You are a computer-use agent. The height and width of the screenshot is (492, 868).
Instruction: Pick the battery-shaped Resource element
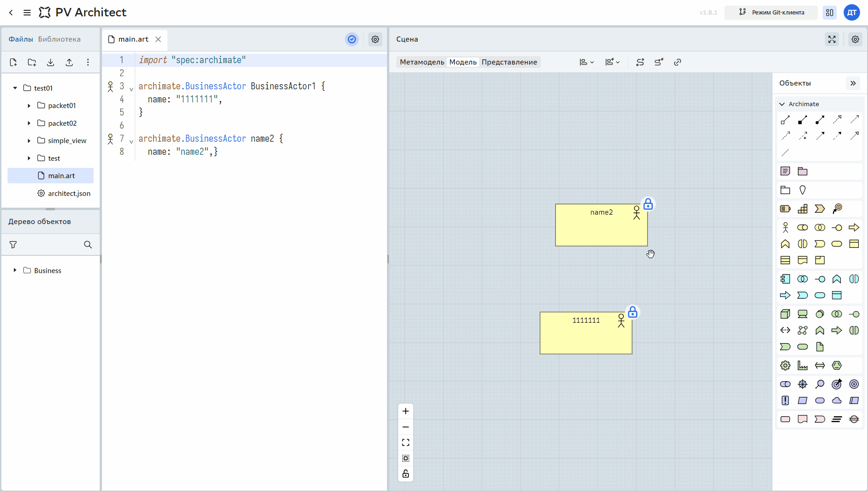[785, 209]
